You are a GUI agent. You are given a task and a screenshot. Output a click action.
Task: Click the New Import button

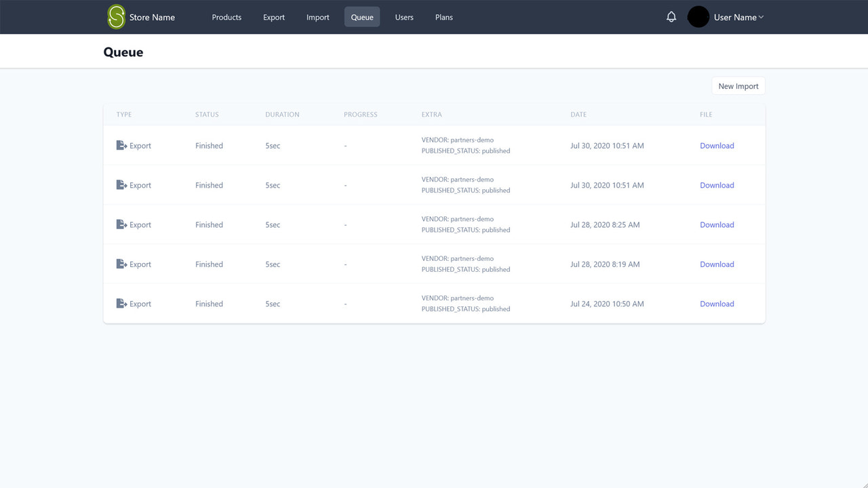738,86
